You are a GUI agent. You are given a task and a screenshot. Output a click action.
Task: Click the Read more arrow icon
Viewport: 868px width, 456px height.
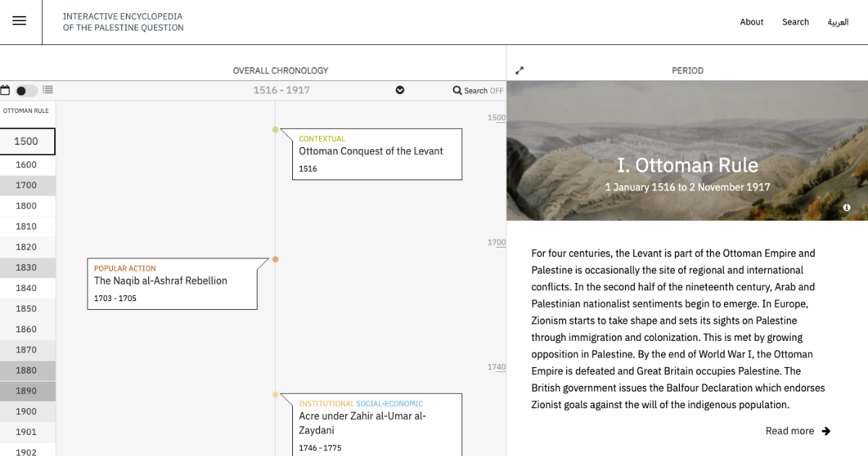click(x=826, y=431)
